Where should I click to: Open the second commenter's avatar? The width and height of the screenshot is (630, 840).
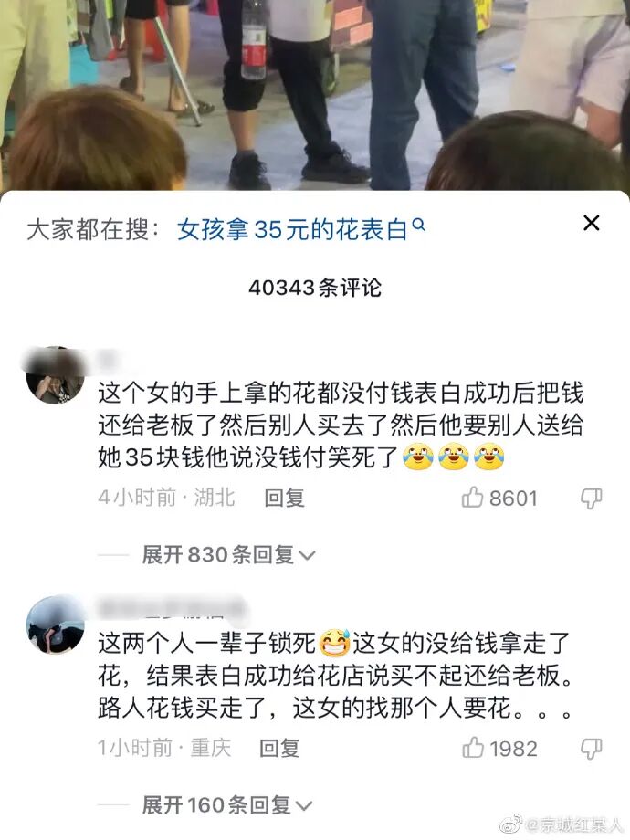pyautogui.click(x=55, y=625)
